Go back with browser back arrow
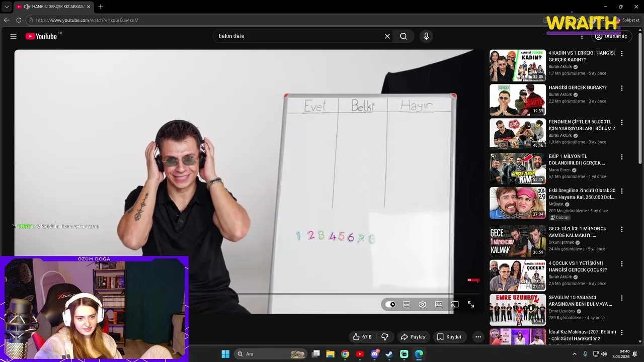The height and width of the screenshot is (362, 644). (7, 20)
